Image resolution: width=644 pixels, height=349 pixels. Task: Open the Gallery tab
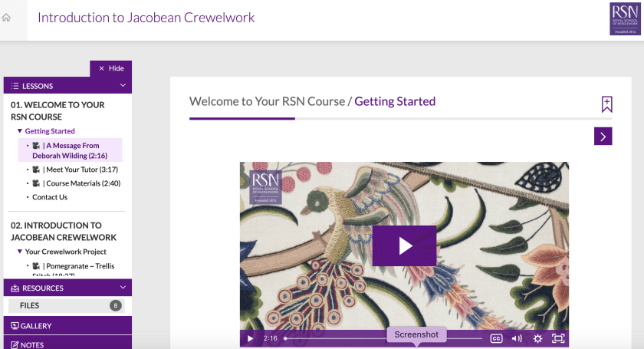[67, 325]
